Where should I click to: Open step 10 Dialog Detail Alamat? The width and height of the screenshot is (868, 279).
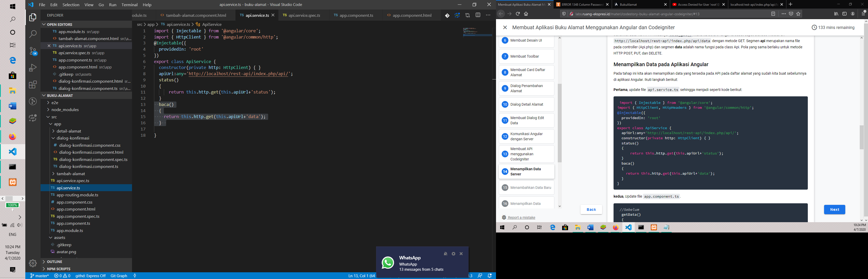point(526,104)
